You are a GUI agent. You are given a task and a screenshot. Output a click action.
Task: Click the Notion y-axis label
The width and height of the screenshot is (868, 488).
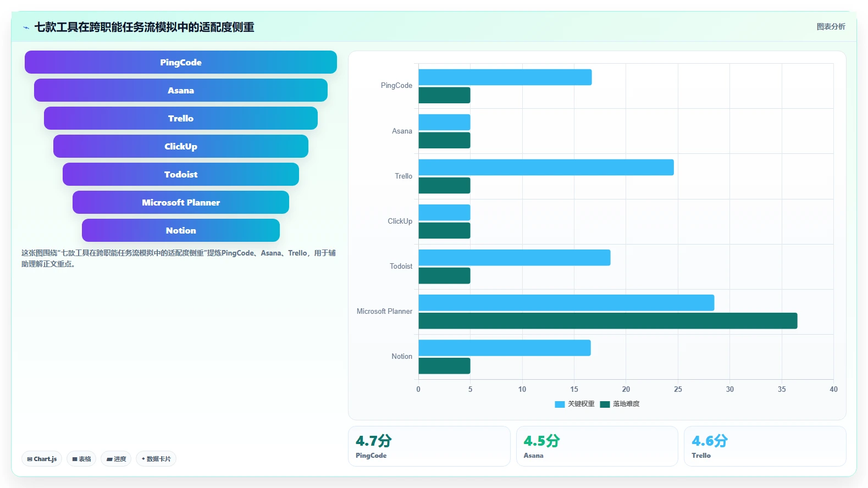(402, 356)
